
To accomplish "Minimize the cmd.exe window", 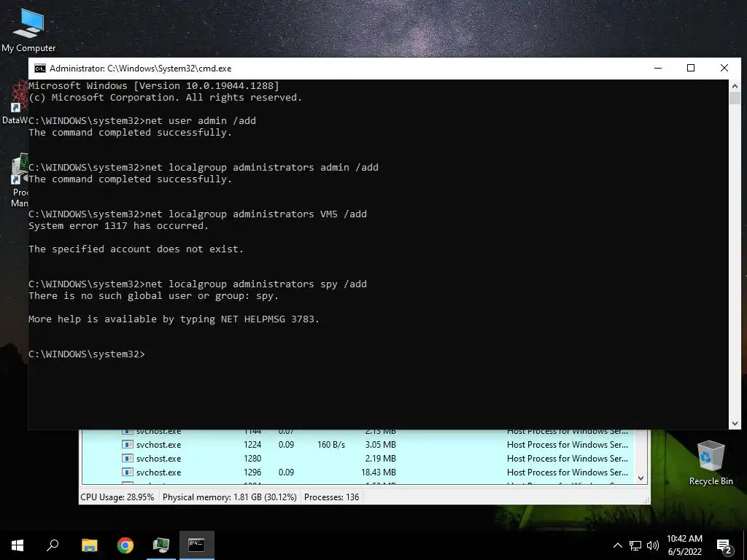I will click(x=658, y=68).
